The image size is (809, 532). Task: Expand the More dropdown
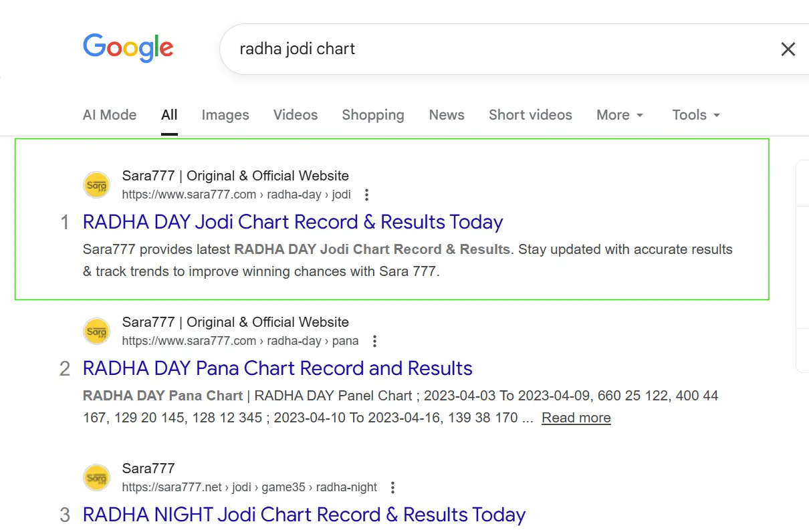620,115
